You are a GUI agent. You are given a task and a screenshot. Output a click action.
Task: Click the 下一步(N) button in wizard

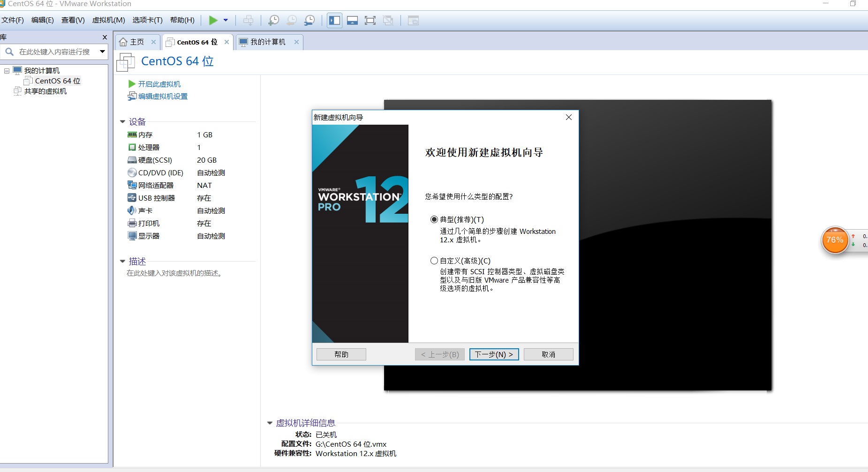(494, 354)
